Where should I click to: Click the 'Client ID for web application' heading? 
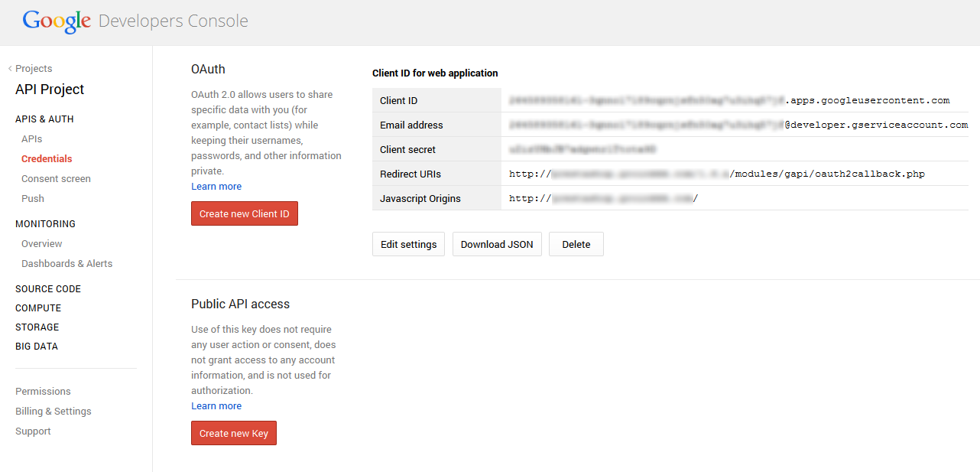point(435,73)
